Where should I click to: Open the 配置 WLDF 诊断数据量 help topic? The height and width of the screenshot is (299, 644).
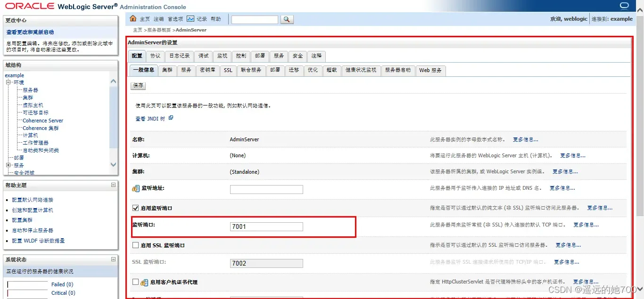pos(38,241)
